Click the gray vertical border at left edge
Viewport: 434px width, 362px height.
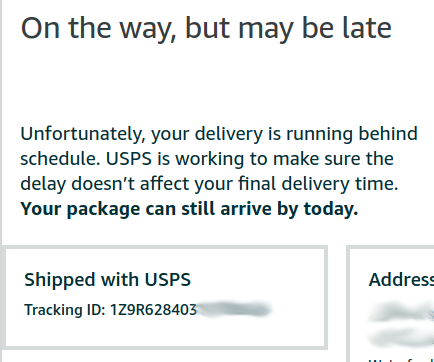tap(1, 120)
